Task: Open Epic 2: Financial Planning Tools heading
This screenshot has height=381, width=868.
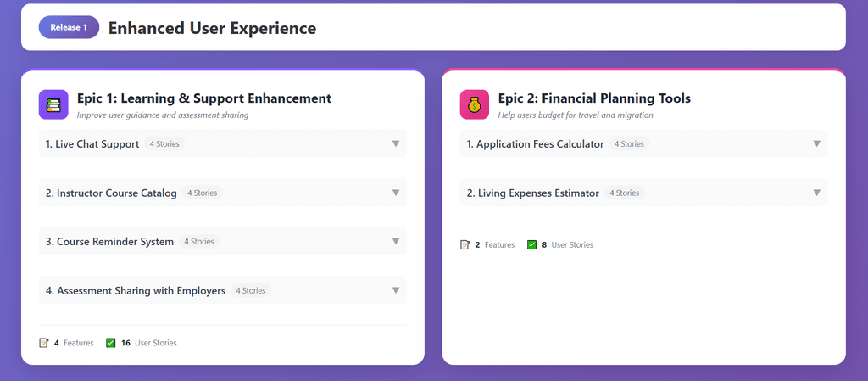Action: pos(594,98)
